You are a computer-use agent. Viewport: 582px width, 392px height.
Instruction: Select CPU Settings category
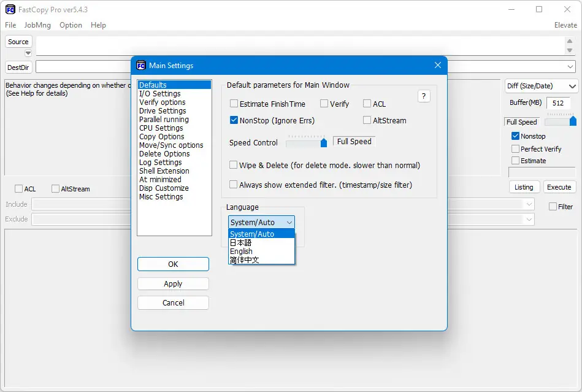[x=174, y=128]
